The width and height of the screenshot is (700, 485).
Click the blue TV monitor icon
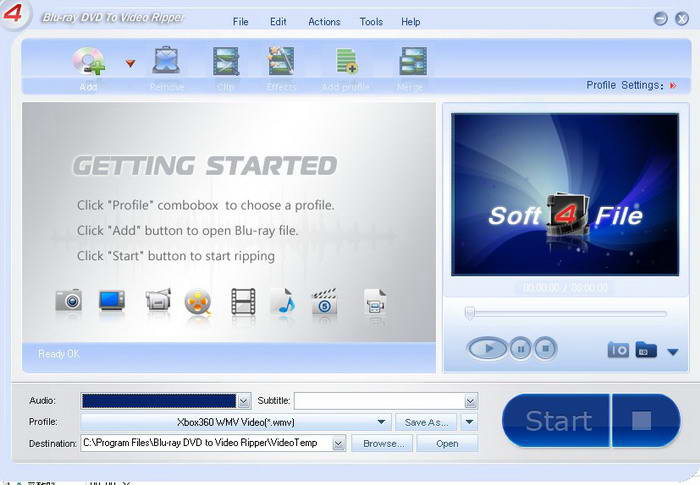pyautogui.click(x=112, y=300)
